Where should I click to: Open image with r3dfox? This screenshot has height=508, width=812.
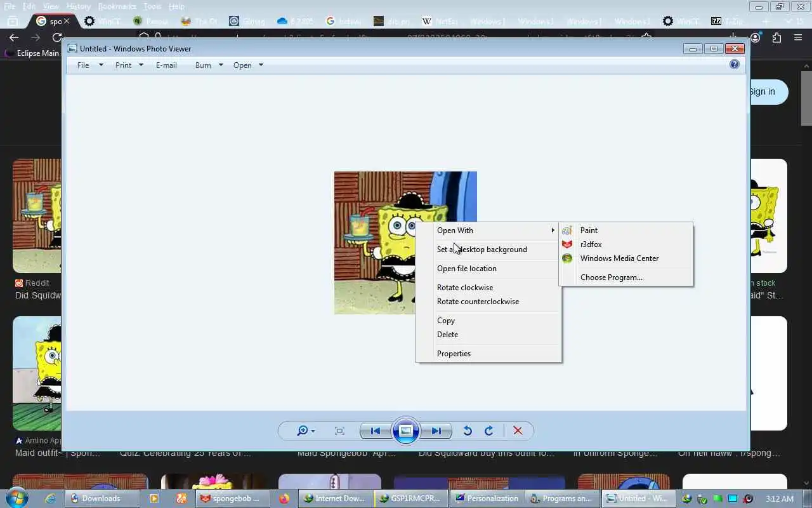tap(625, 244)
